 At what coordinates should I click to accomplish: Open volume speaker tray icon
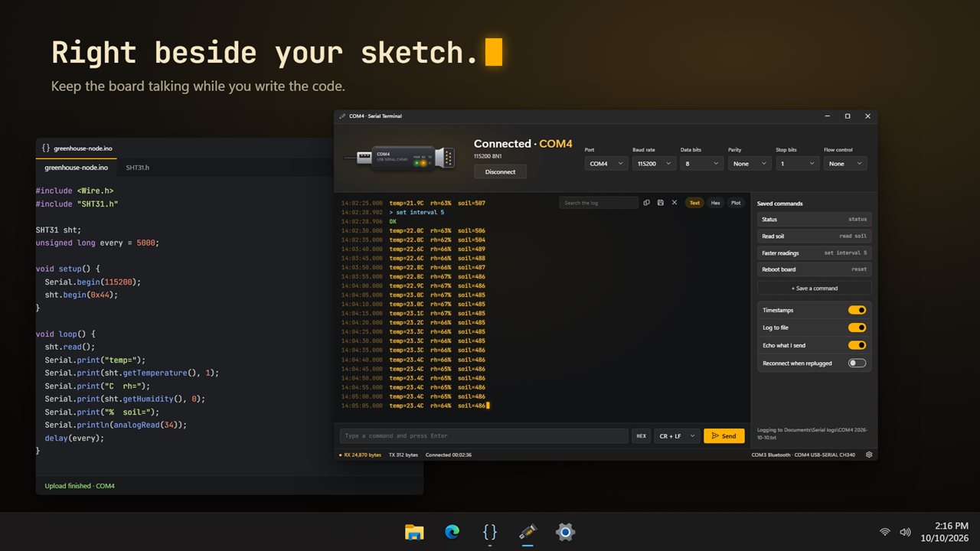click(905, 532)
